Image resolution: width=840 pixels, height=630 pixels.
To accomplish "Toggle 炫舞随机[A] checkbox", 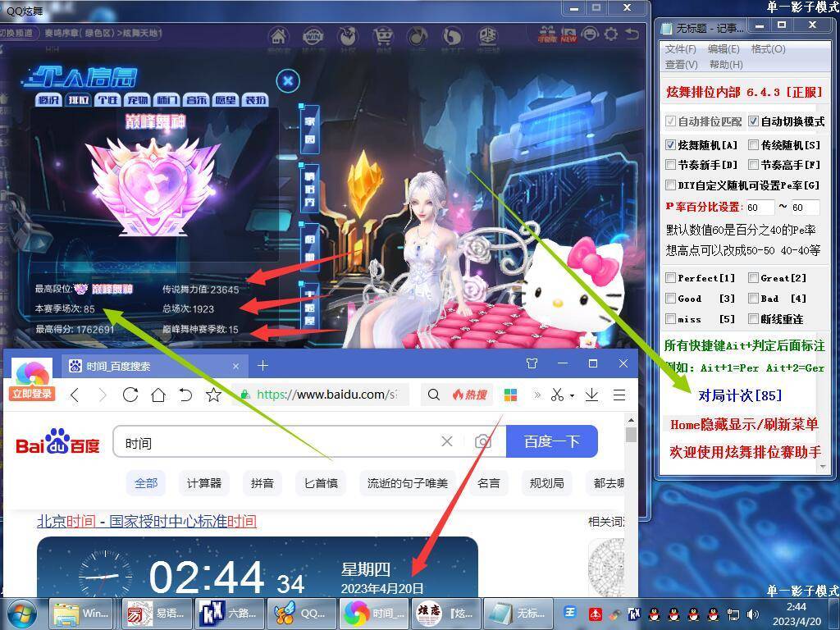I will (x=670, y=145).
